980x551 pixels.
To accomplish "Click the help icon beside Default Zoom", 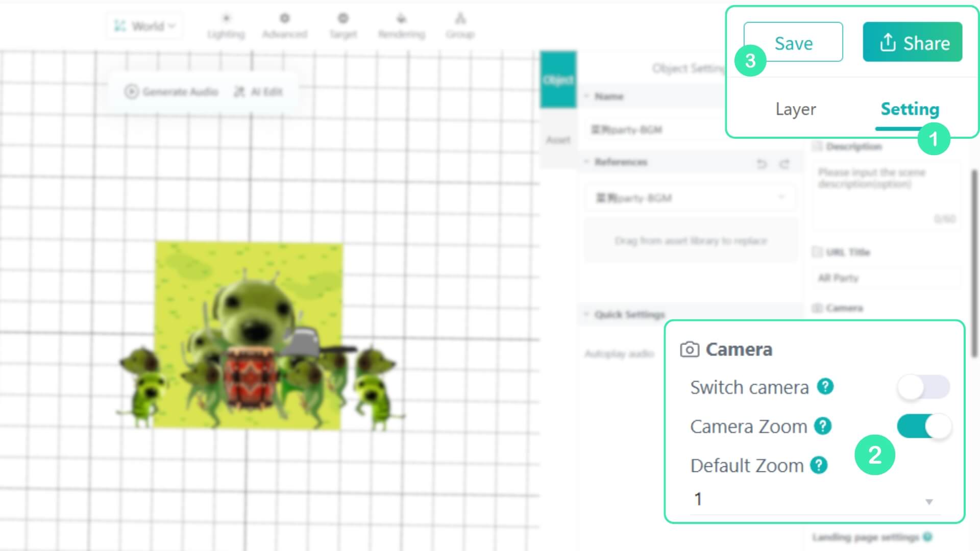I will coord(819,465).
